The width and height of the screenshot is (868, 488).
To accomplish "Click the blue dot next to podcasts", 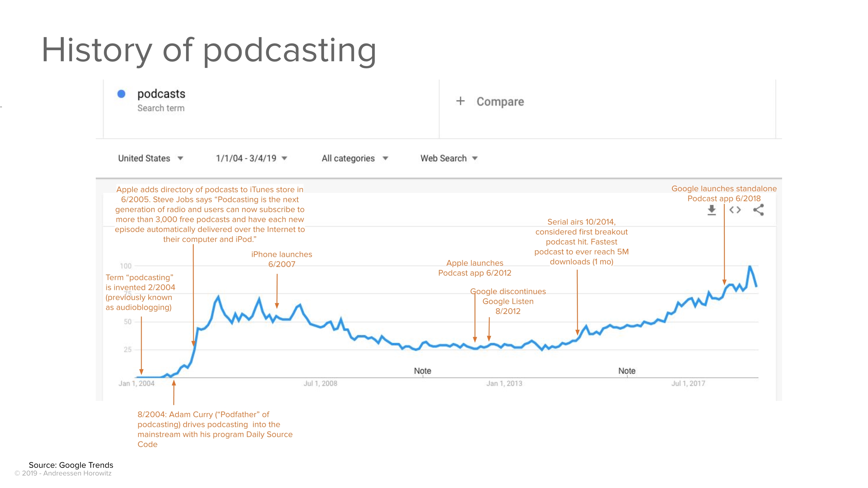I will (121, 94).
